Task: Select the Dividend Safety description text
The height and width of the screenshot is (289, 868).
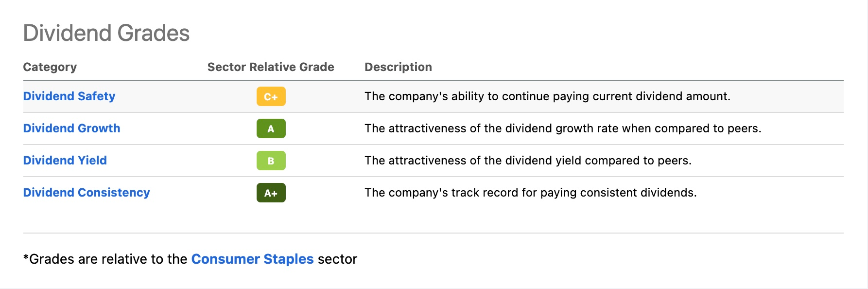Action: pyautogui.click(x=547, y=96)
